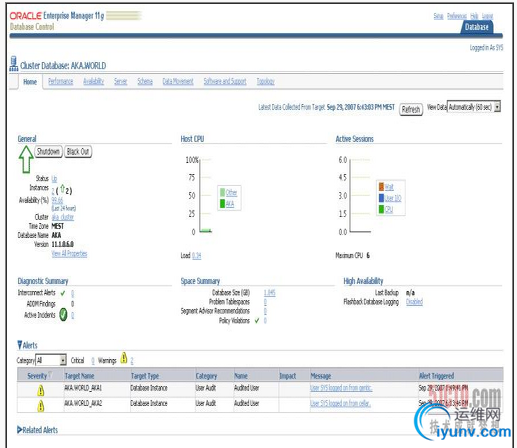Open the aka_cluster link
Screen dimensions: 517x448
pos(63,217)
